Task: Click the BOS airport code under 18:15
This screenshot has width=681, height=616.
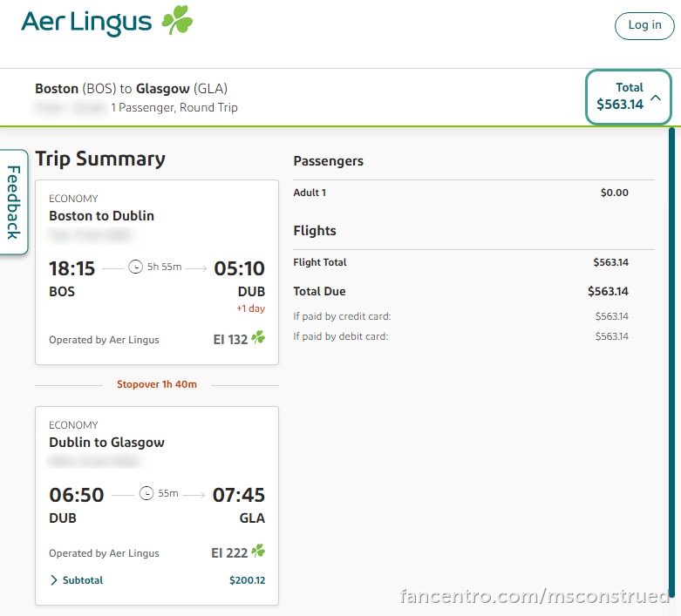Action: [62, 292]
